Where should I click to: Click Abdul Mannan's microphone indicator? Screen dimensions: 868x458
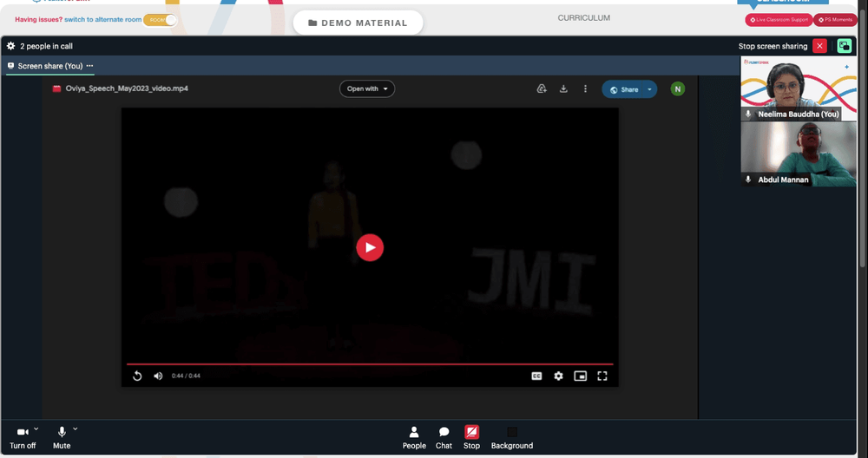point(748,180)
